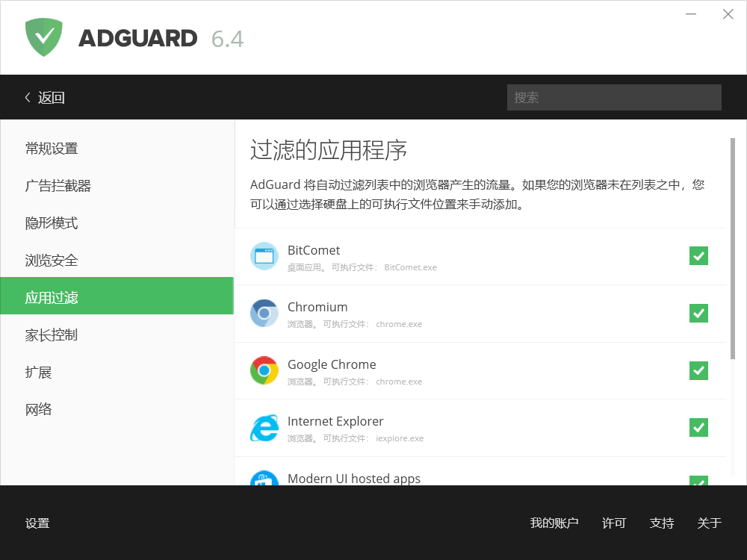Click the Internet Explorer browser icon
The height and width of the screenshot is (560, 747).
pos(264,428)
